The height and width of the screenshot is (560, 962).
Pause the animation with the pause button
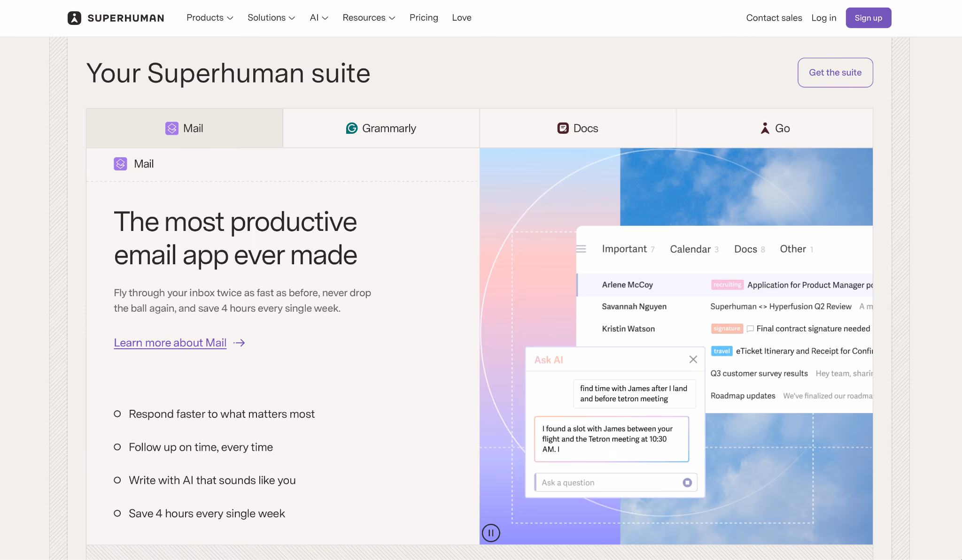[x=491, y=533]
